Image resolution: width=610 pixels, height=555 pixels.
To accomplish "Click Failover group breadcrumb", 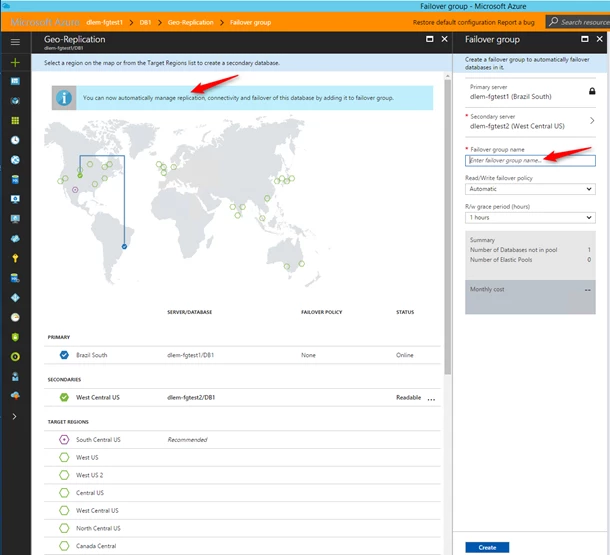I will (250, 22).
